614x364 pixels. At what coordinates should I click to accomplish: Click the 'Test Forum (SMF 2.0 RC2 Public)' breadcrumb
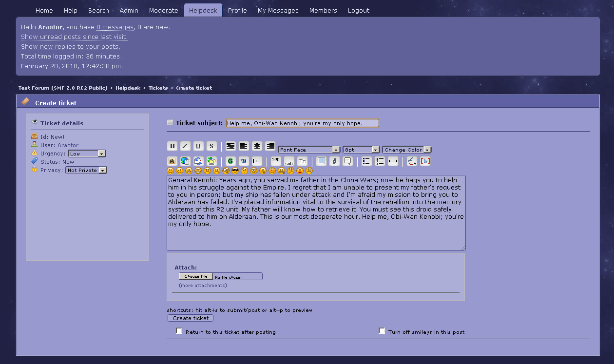[63, 88]
